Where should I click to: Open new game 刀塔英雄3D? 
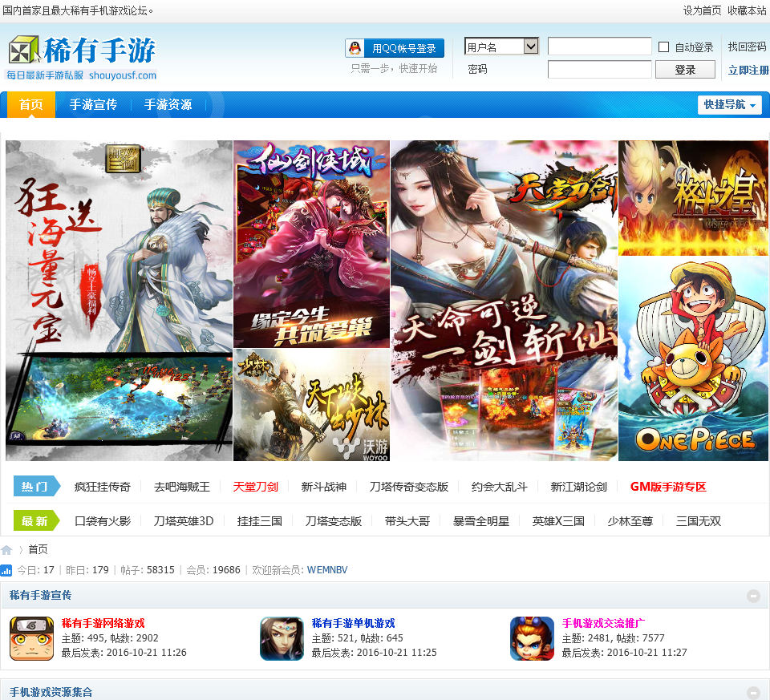[x=184, y=521]
